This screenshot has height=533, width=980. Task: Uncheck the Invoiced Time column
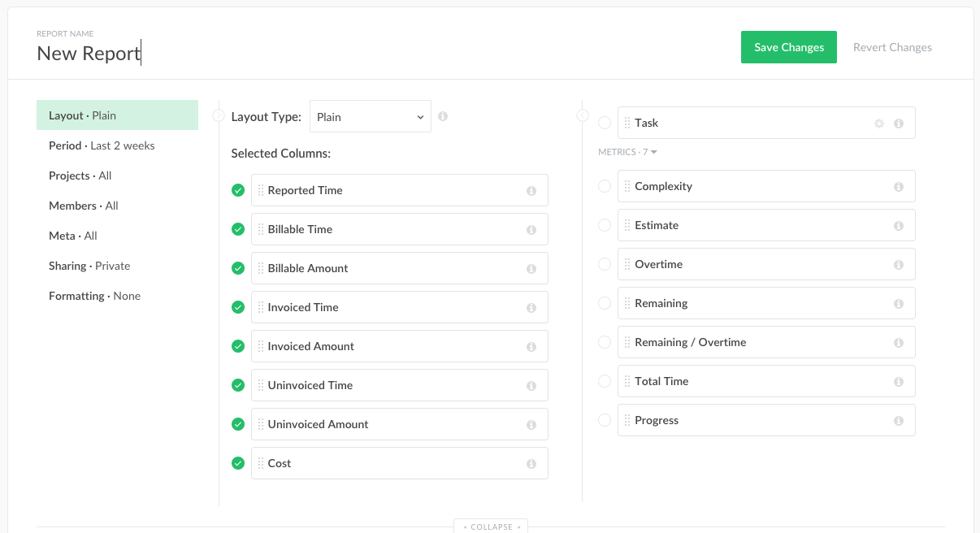click(238, 307)
